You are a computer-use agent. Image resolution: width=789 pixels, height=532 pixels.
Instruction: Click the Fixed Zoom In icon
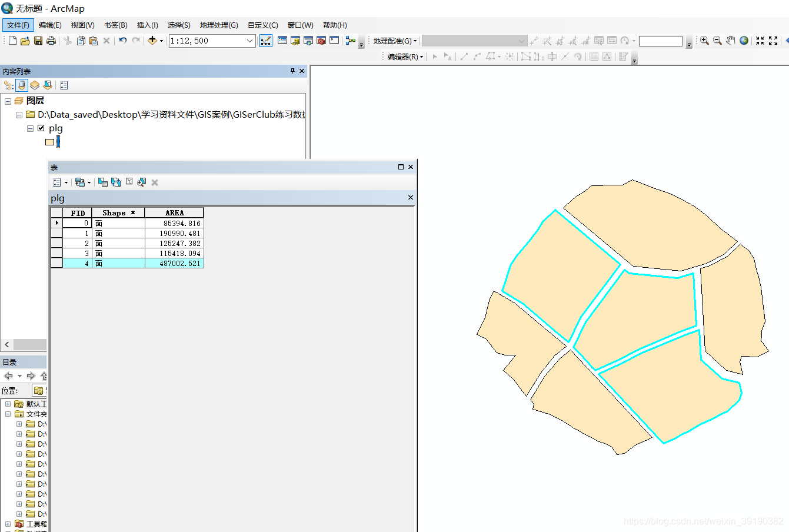pyautogui.click(x=760, y=41)
